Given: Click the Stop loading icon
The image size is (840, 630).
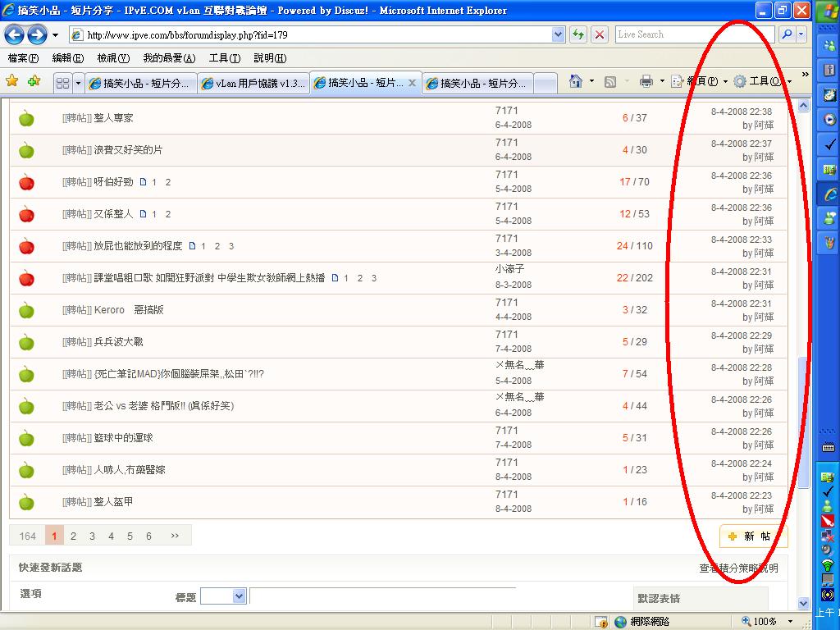Looking at the screenshot, I should click(x=600, y=34).
